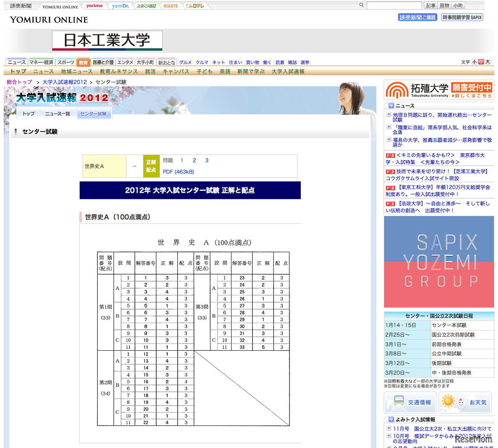
Task: Select the センター試験 tab
Action: (94, 113)
